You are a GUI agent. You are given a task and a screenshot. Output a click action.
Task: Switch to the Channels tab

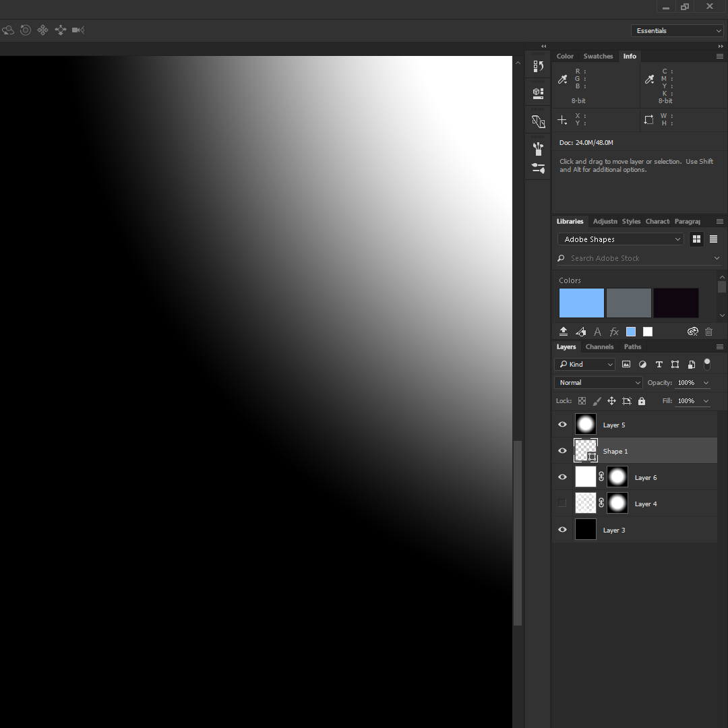(x=599, y=346)
